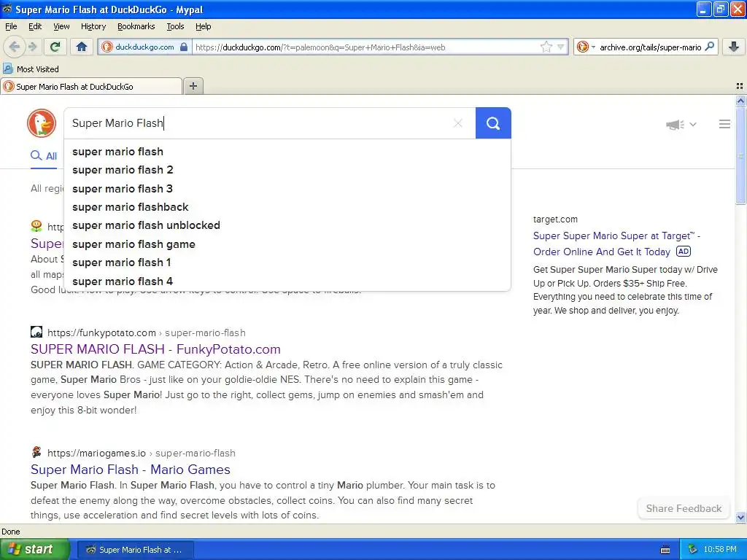This screenshot has width=747, height=560.
Task: Choose suggestion 'super mario flash 4'
Action: (287, 281)
